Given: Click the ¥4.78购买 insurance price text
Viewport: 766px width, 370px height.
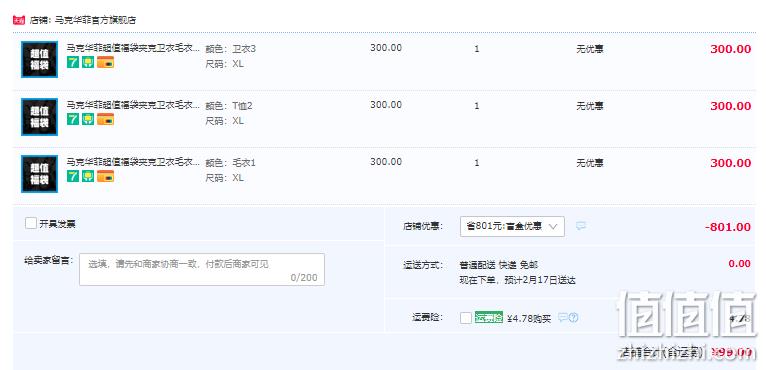Looking at the screenshot, I should pos(529,319).
